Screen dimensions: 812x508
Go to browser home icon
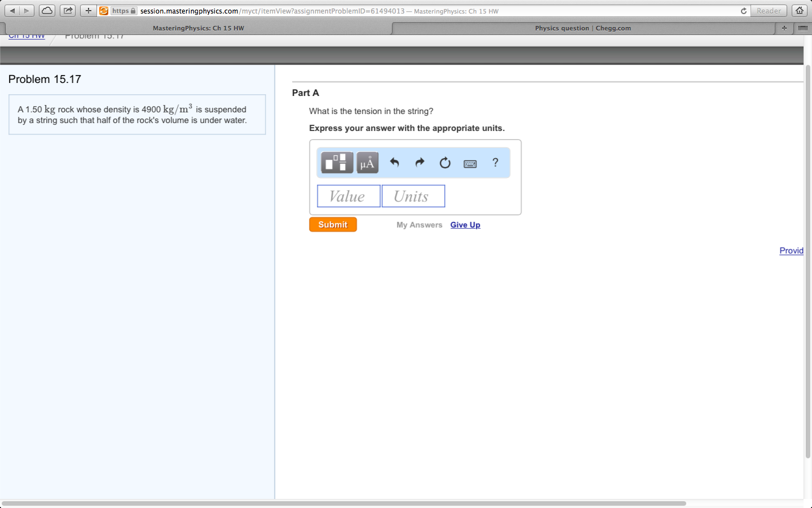tap(799, 11)
